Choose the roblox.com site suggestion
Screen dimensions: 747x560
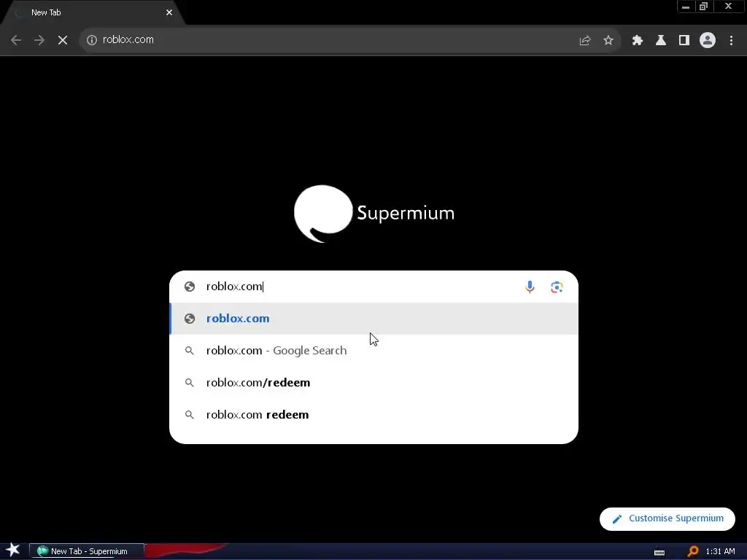374,319
